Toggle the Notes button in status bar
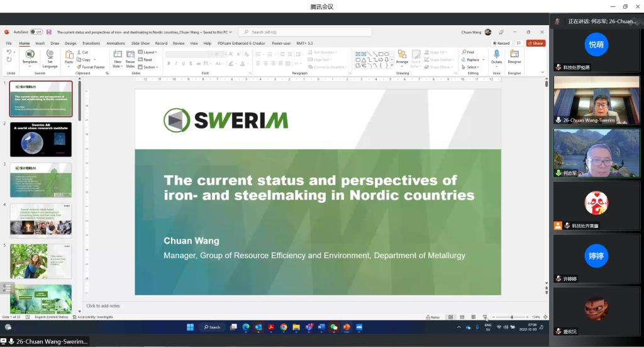The width and height of the screenshot is (644, 347). pyautogui.click(x=433, y=317)
